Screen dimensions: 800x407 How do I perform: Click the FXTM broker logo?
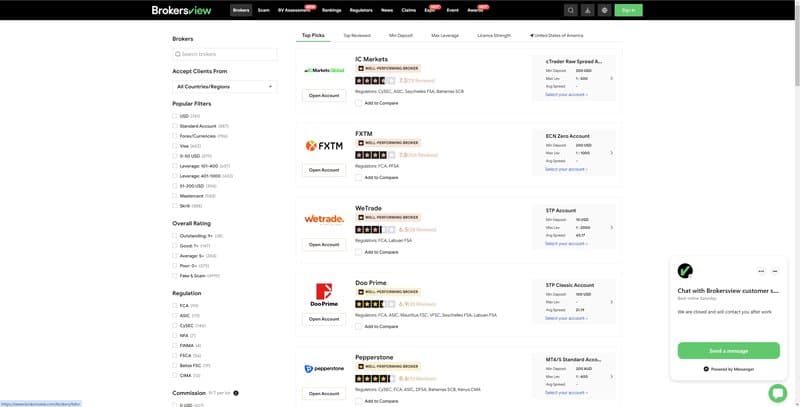coord(324,145)
